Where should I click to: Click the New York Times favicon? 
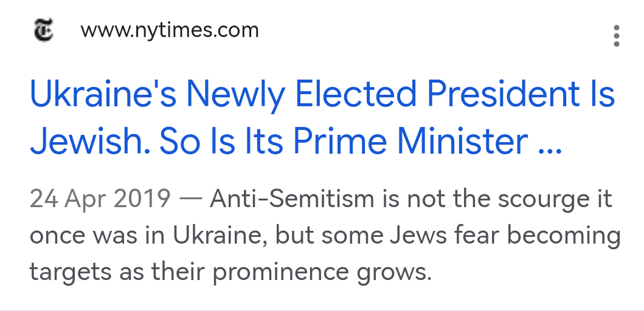[x=43, y=30]
